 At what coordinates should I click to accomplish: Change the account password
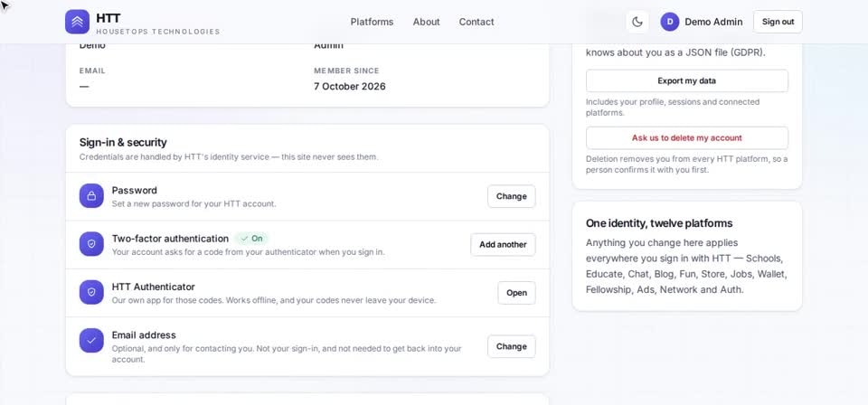pos(512,196)
